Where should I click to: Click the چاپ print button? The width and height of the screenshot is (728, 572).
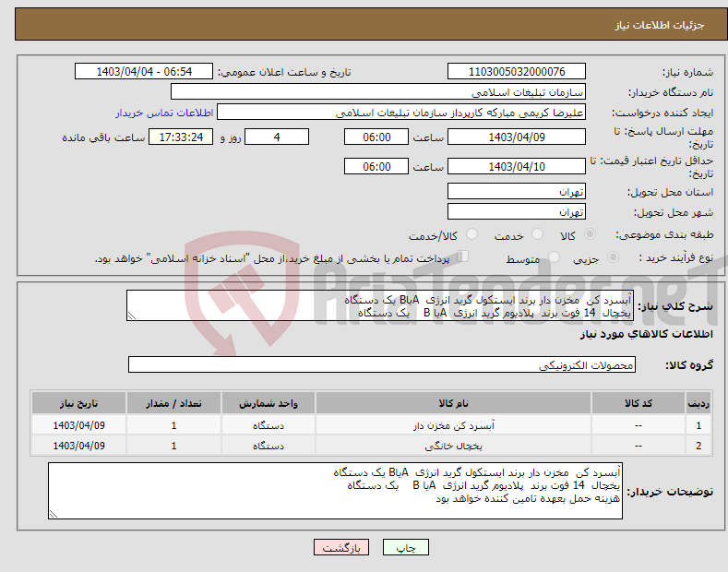pyautogui.click(x=405, y=547)
